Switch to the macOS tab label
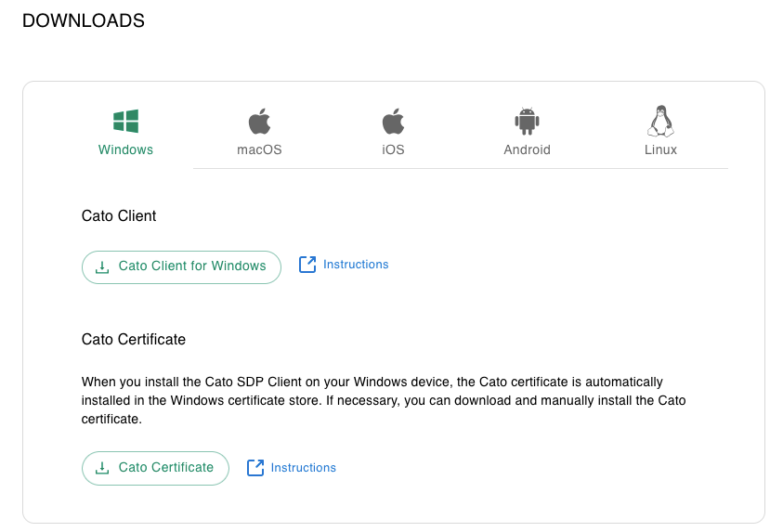The height and width of the screenshot is (532, 770). coord(259,149)
